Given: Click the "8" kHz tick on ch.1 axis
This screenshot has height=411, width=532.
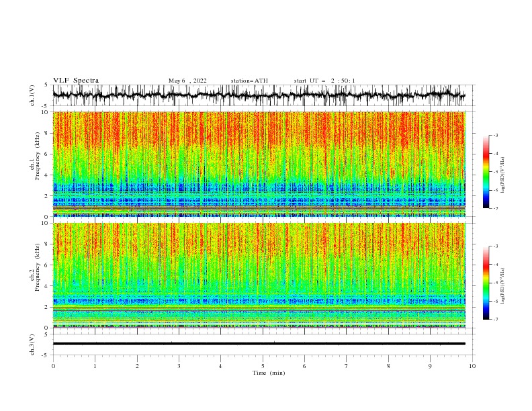Looking at the screenshot, I should (x=47, y=133).
